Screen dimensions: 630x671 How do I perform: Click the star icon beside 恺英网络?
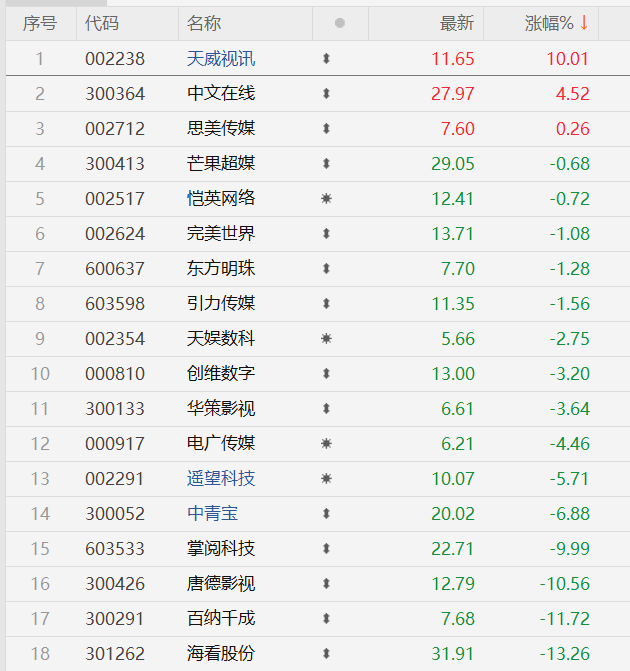pyautogui.click(x=326, y=199)
